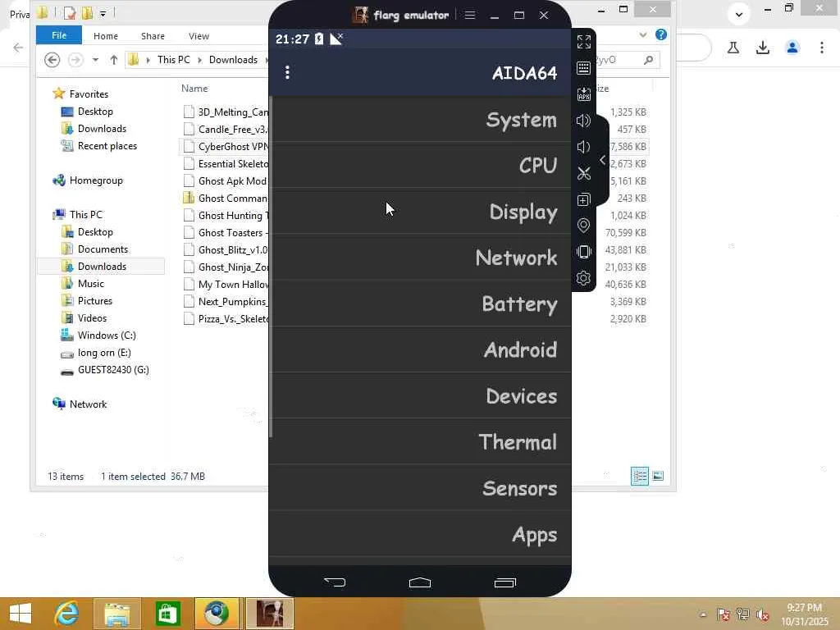Switch to the View ribbon tab in Explorer
Screen dimensions: 840x630
click(199, 36)
